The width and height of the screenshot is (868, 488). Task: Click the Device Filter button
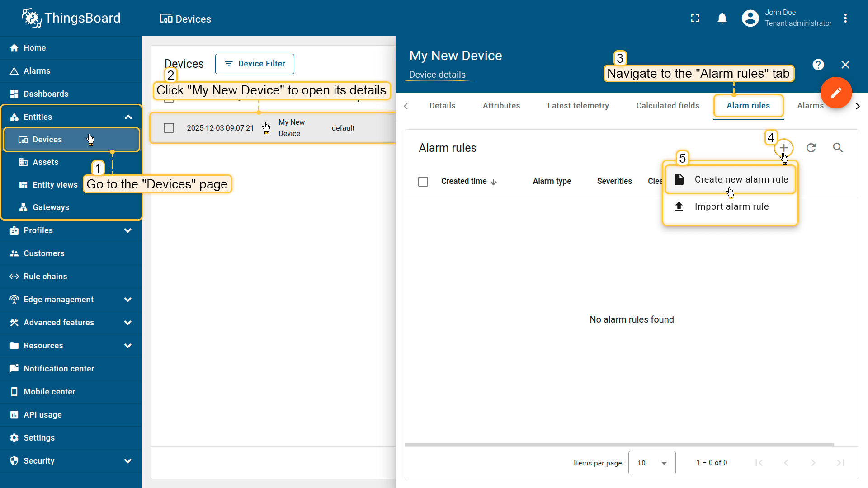coord(255,64)
